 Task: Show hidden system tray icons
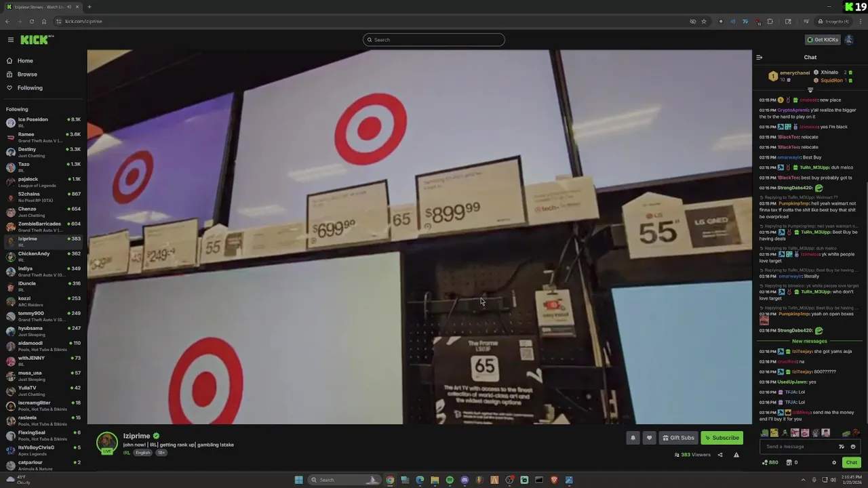coord(805,480)
